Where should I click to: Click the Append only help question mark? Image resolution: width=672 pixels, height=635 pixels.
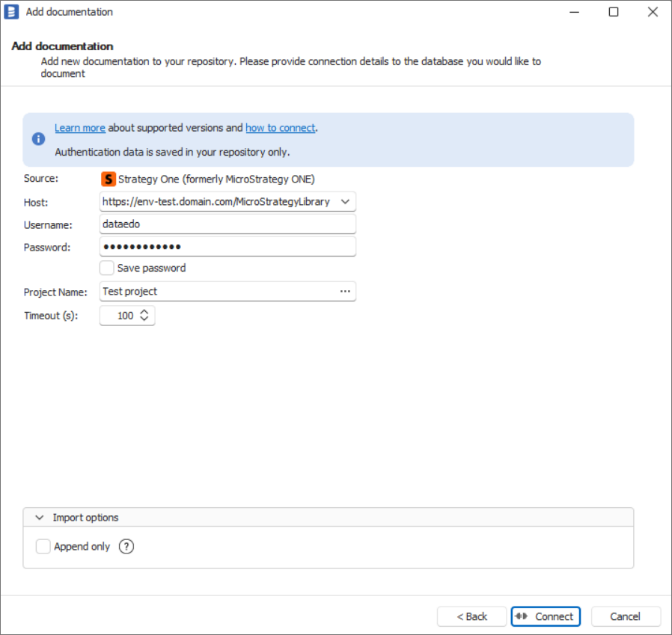pos(126,547)
